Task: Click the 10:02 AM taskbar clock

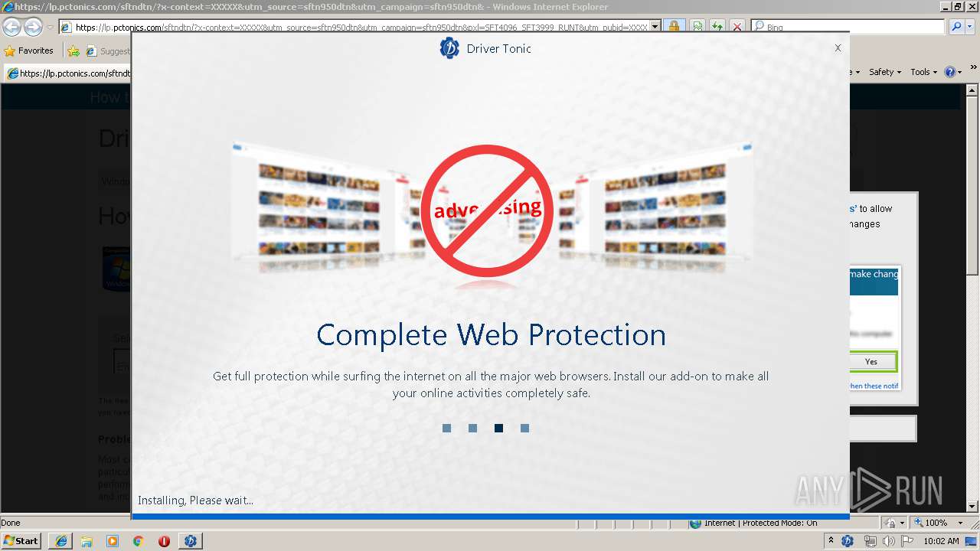Action: coord(941,541)
